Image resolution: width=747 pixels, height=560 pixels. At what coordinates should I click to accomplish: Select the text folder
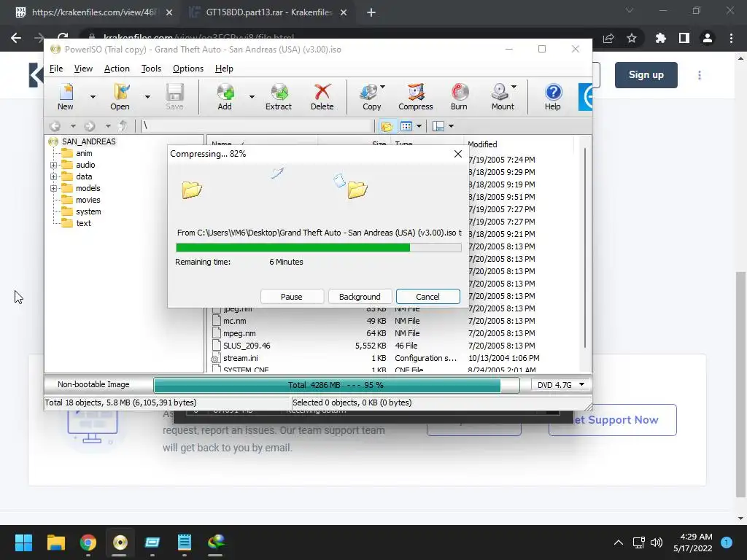(x=83, y=223)
